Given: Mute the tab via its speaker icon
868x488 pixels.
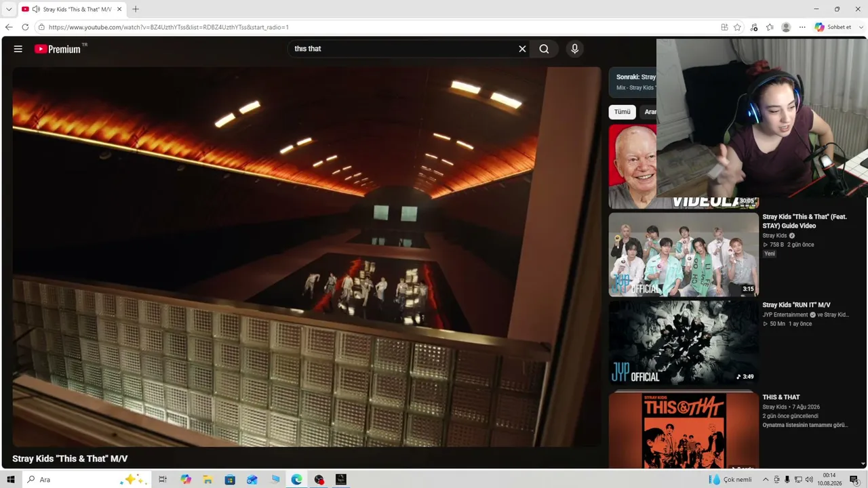Looking at the screenshot, I should point(35,9).
